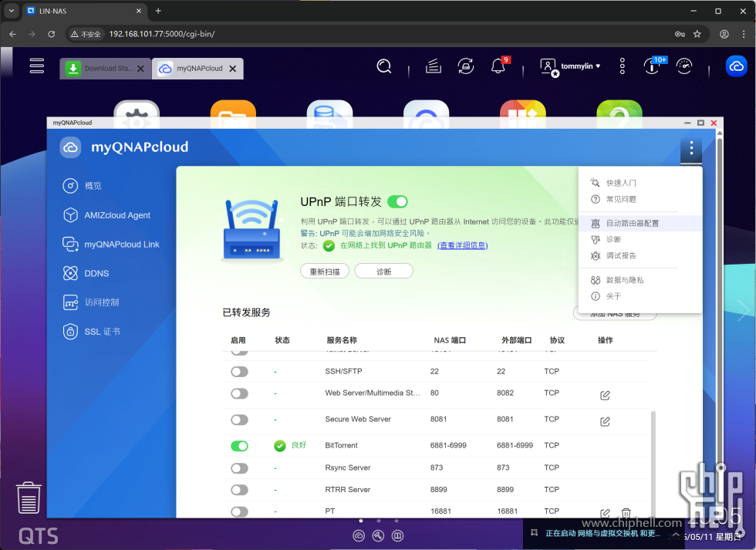Open external devices refresh icon
Image resolution: width=756 pixels, height=550 pixels.
click(466, 66)
